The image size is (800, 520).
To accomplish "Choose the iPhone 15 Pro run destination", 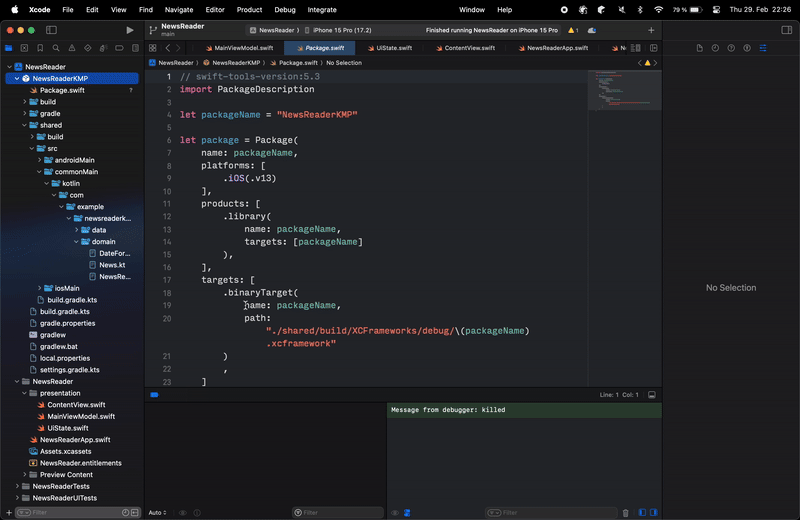I will (338, 30).
